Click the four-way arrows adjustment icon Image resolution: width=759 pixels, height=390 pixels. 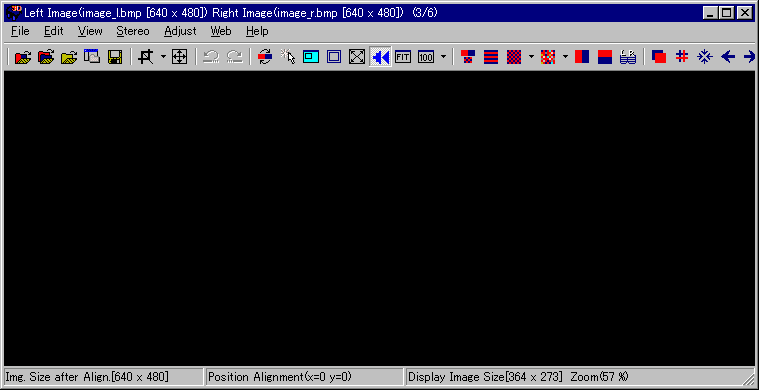[x=180, y=57]
